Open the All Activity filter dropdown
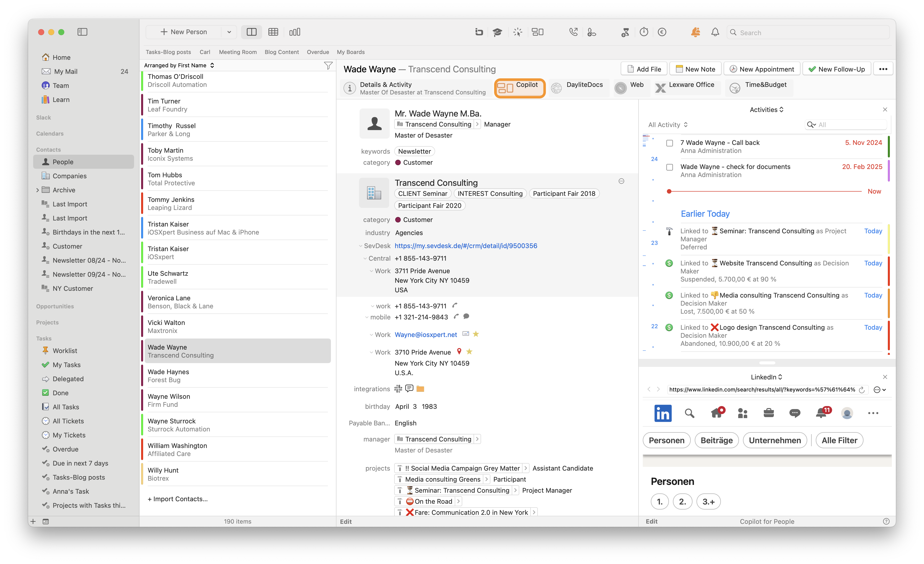The width and height of the screenshot is (924, 564). [x=668, y=125]
